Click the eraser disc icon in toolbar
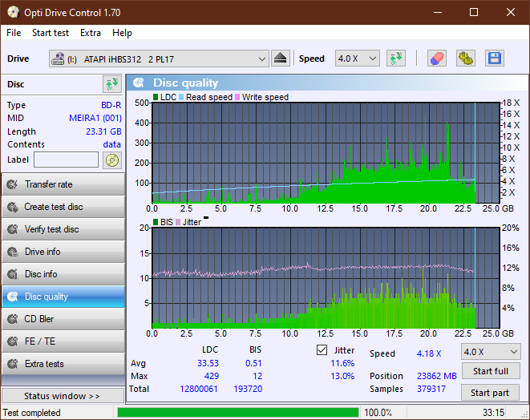530x420 pixels. (x=437, y=59)
